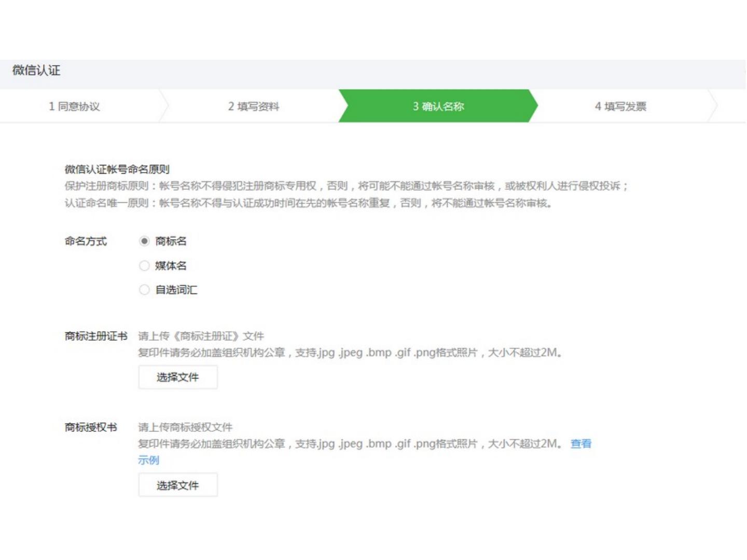
Task: Click the 商标注册证书 field label
Action: pos(96,336)
